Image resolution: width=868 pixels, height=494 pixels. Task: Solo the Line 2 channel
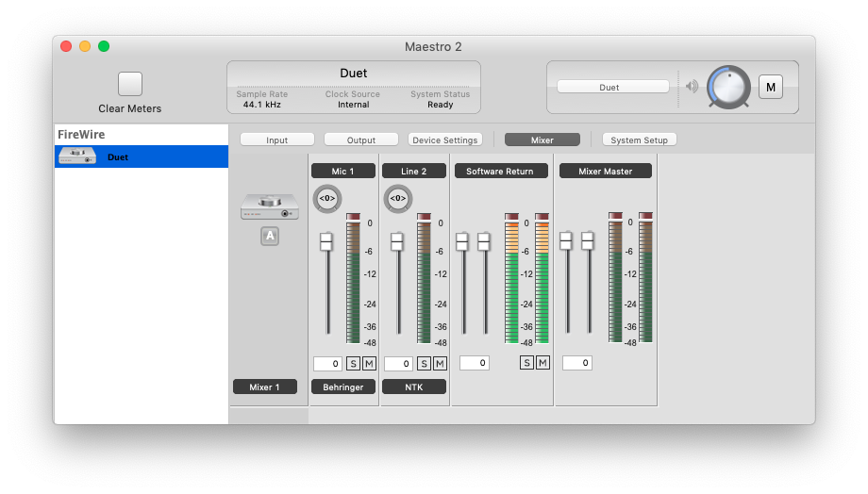(x=424, y=363)
